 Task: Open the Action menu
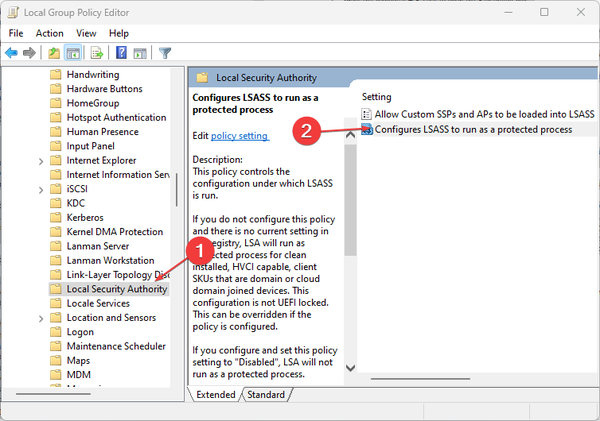pos(49,33)
